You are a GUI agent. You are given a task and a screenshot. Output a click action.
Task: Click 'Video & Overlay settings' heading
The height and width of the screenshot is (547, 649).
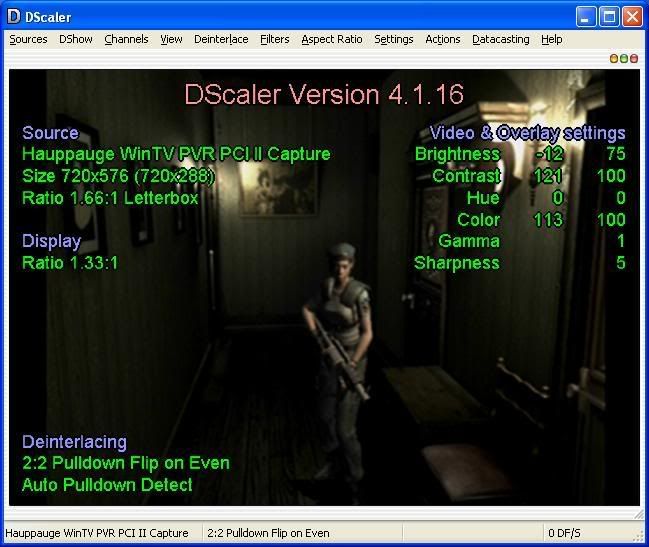coord(527,133)
